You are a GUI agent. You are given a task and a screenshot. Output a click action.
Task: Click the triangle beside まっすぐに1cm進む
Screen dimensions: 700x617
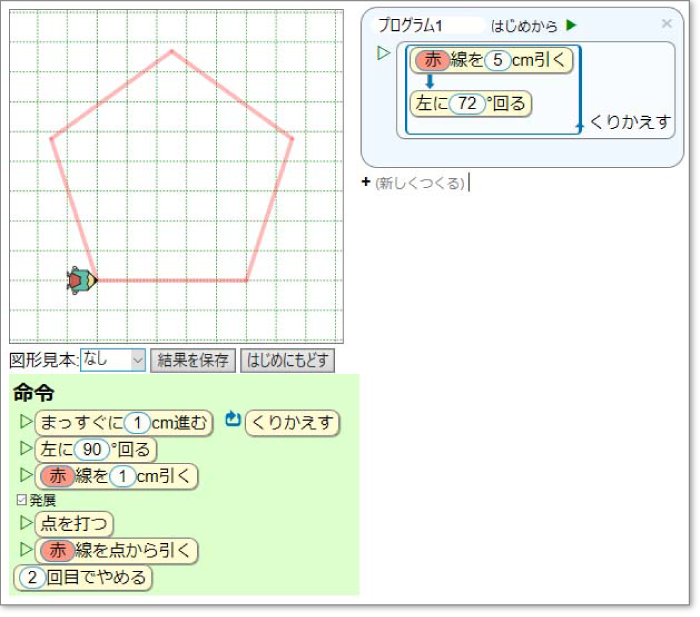coord(26,422)
